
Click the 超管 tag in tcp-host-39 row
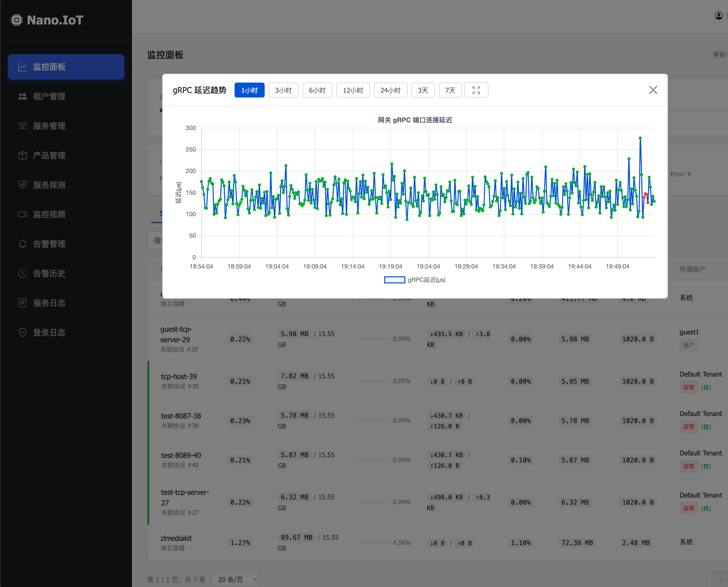[x=688, y=387]
